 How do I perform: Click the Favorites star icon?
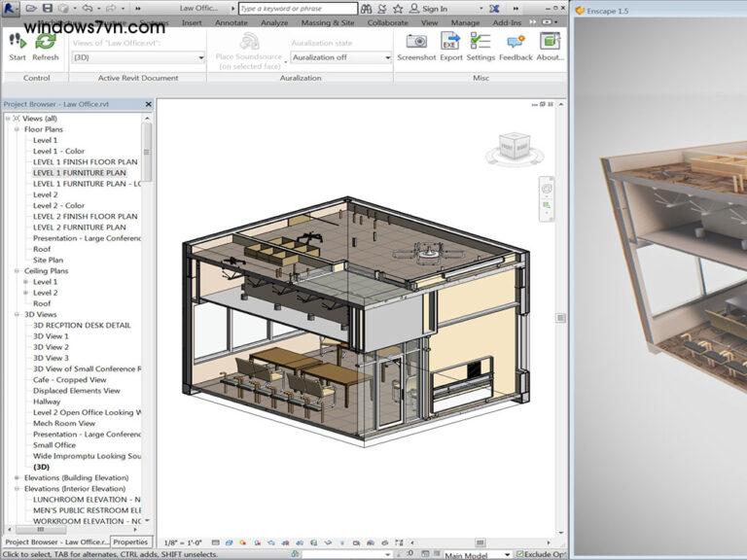pyautogui.click(x=397, y=9)
